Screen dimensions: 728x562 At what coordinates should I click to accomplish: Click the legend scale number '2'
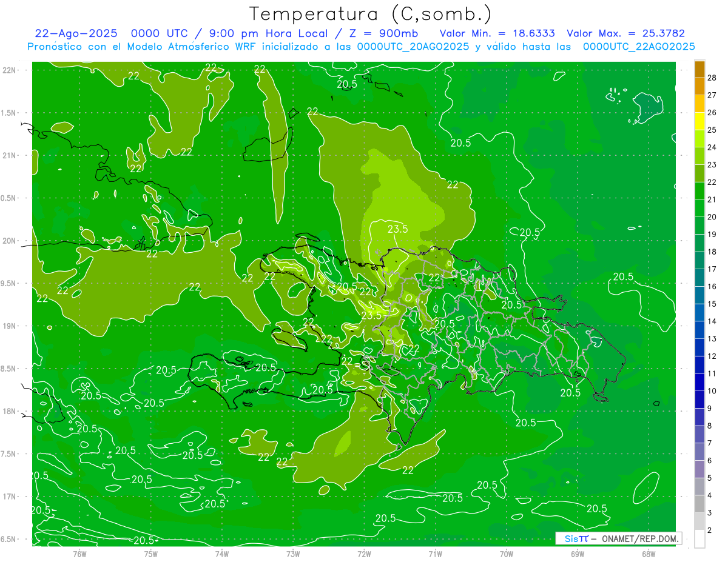click(710, 530)
